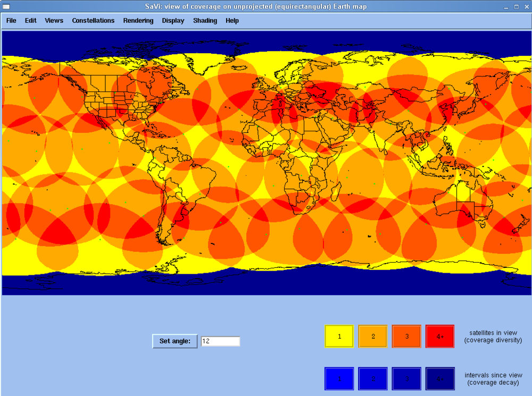Click the window menu icon in title bar
This screenshot has width=532, height=396.
6,6
